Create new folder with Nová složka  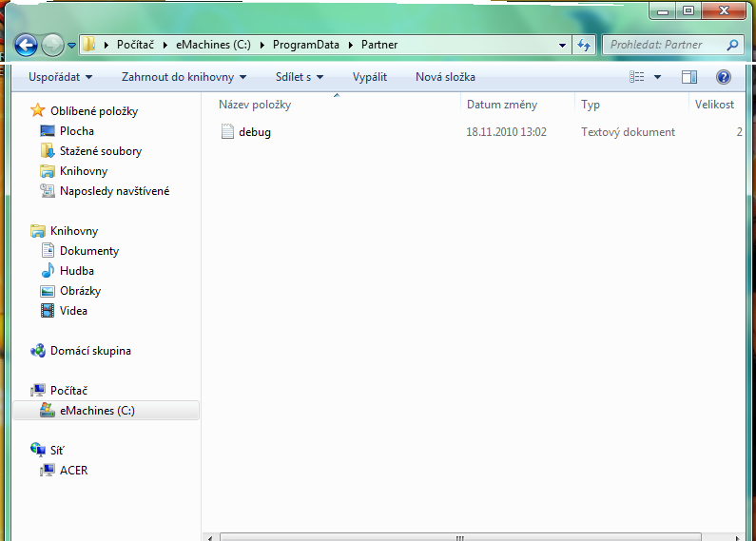[x=445, y=77]
